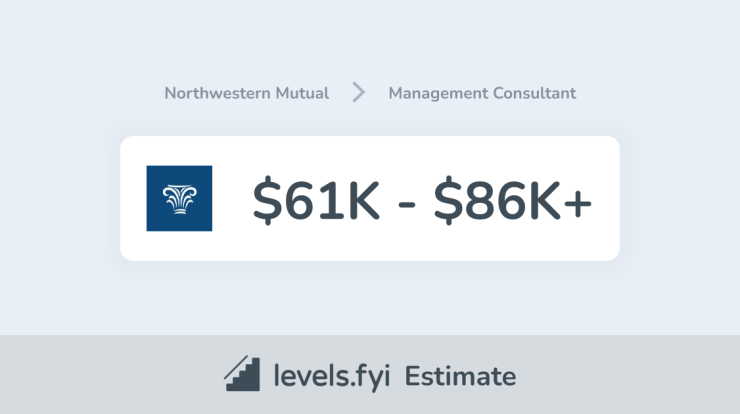Screen dimensions: 740x414
Task: Click the dollar sign before 86K
Action: click(x=448, y=200)
